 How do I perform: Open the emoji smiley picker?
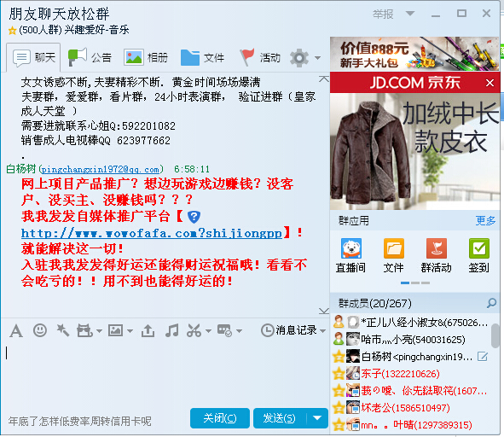tap(40, 330)
